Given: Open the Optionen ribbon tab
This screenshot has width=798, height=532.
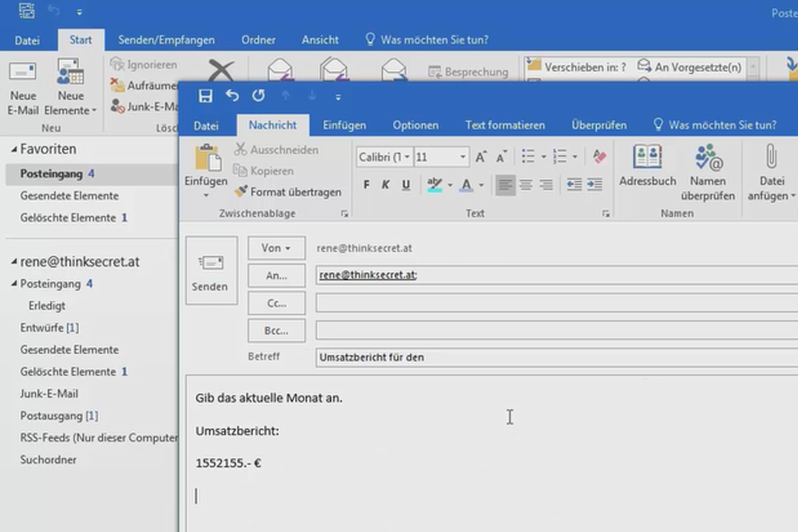Looking at the screenshot, I should point(415,124).
